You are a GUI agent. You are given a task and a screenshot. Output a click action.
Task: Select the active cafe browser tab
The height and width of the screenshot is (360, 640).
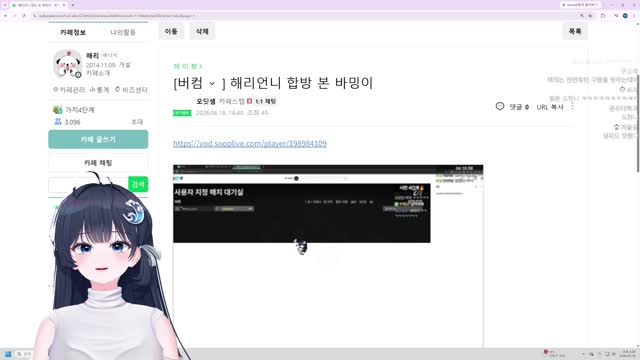(x=39, y=5)
